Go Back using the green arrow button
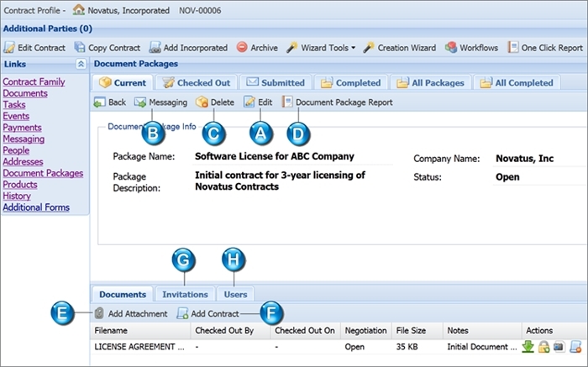Screen dimensions: 588x367 pos(109,102)
